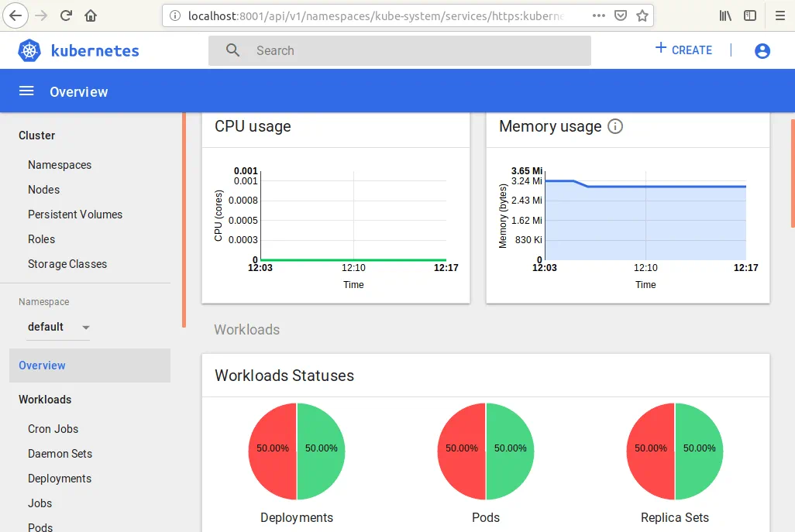Open the Firefox application menu
This screenshot has height=532, width=795.
pyautogui.click(x=780, y=15)
